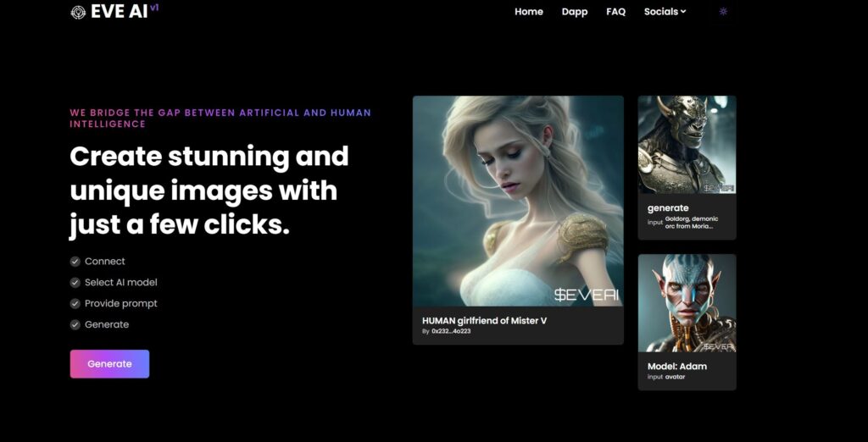This screenshot has width=868, height=442.
Task: Toggle the light/dark theme sun icon
Action: (x=723, y=12)
